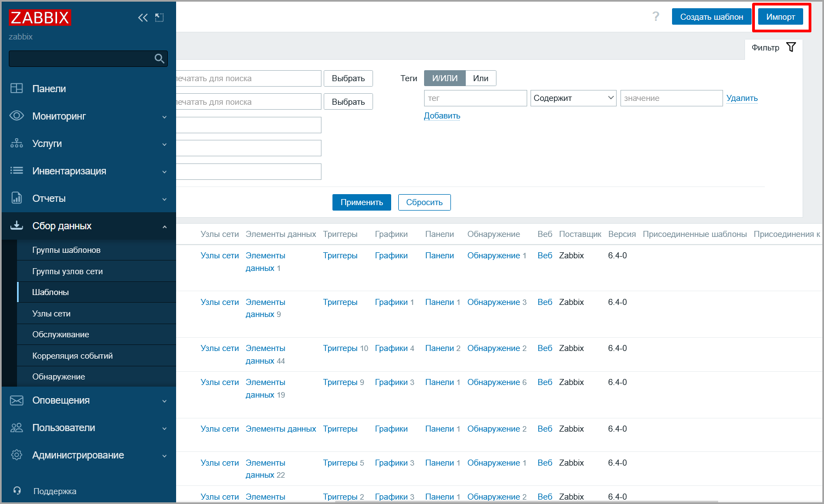Click the Сбросить button
This screenshot has height=504, width=824.
pyautogui.click(x=425, y=202)
